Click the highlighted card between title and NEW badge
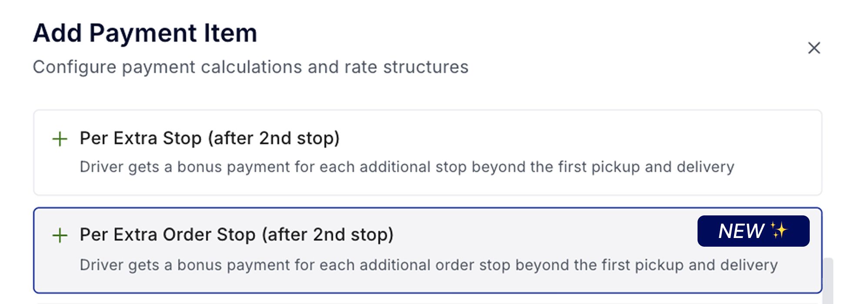868x304 pixels. click(544, 235)
